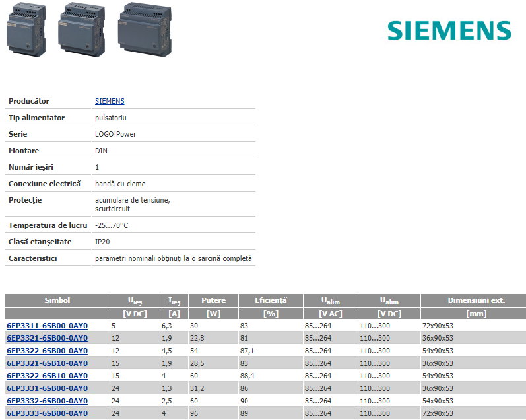This screenshot has height=420, width=526.
Task: Open the SIEMENS manufacturer link
Action: 110,101
